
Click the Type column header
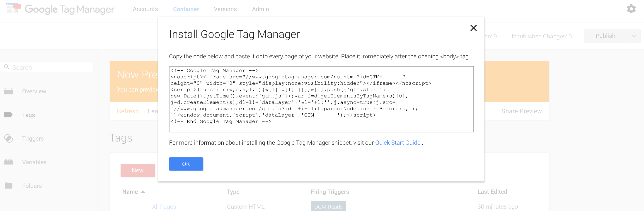pos(233,192)
